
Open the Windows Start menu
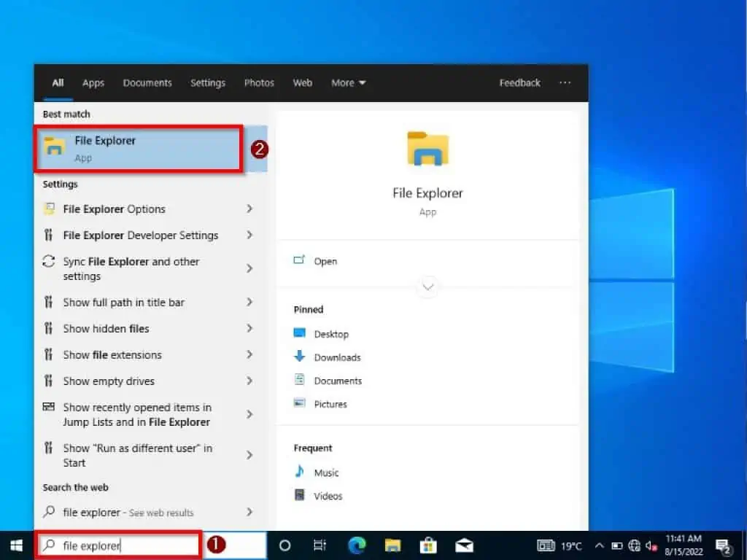[16, 545]
